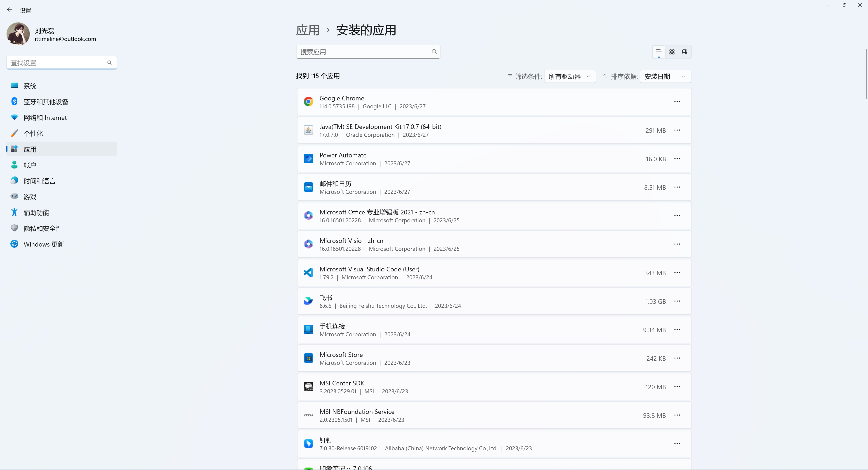868x470 pixels.
Task: Switch to list view layout icon
Action: point(659,52)
